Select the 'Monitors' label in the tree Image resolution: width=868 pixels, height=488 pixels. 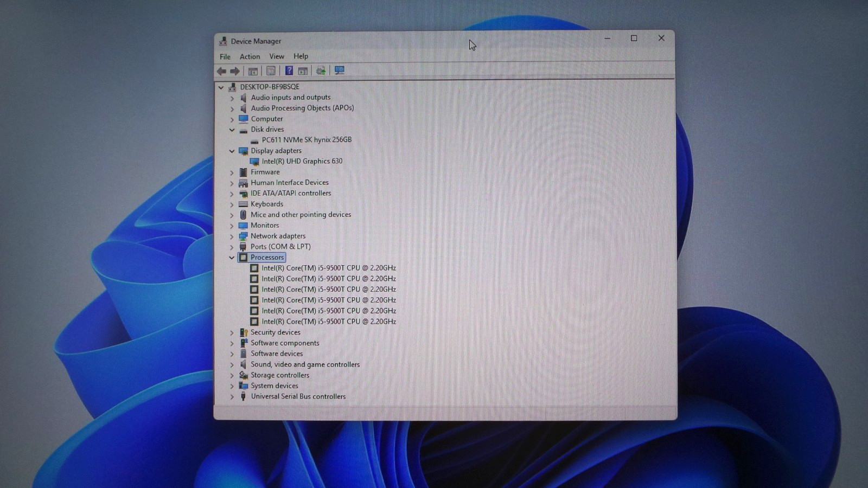265,226
